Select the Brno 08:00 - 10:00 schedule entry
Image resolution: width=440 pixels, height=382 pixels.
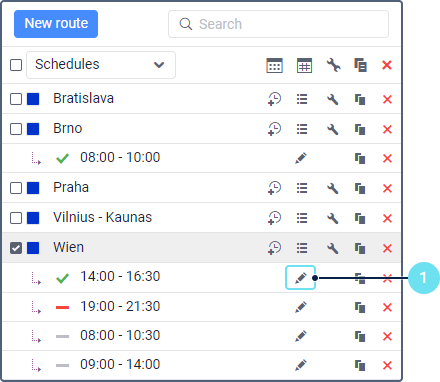point(120,157)
